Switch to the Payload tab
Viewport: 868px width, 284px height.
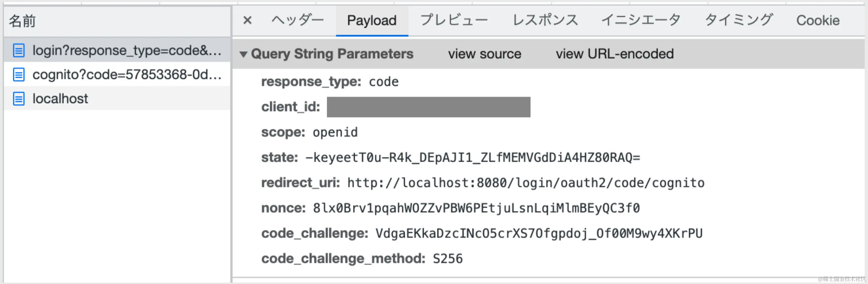pyautogui.click(x=372, y=20)
